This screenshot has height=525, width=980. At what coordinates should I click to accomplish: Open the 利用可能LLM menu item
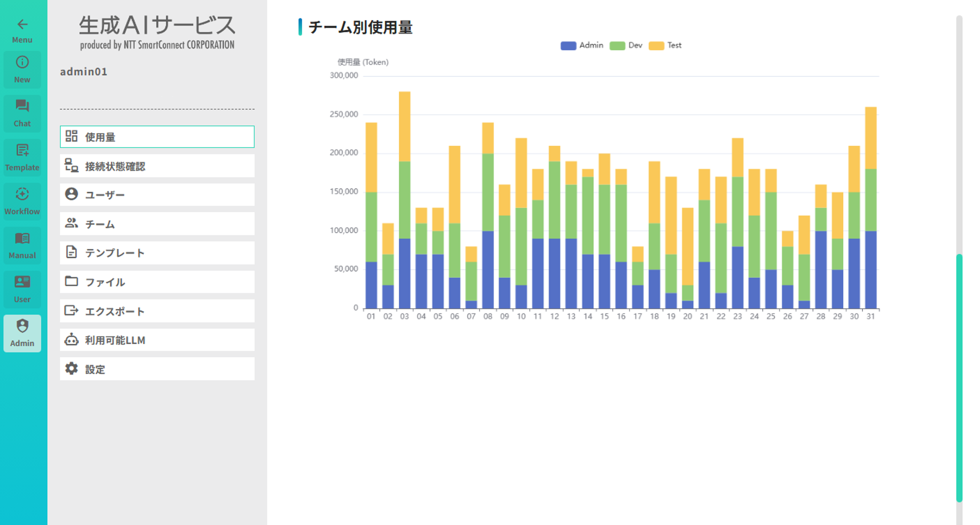[x=157, y=340]
